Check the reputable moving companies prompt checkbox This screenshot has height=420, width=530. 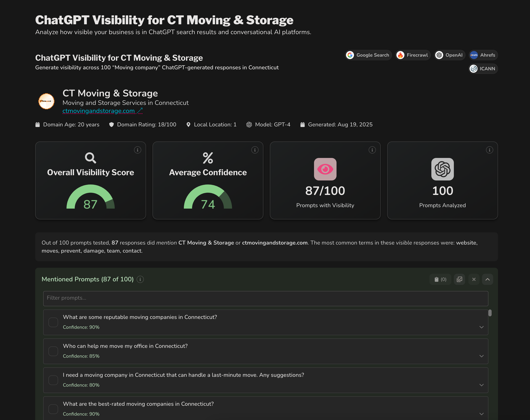(x=53, y=322)
